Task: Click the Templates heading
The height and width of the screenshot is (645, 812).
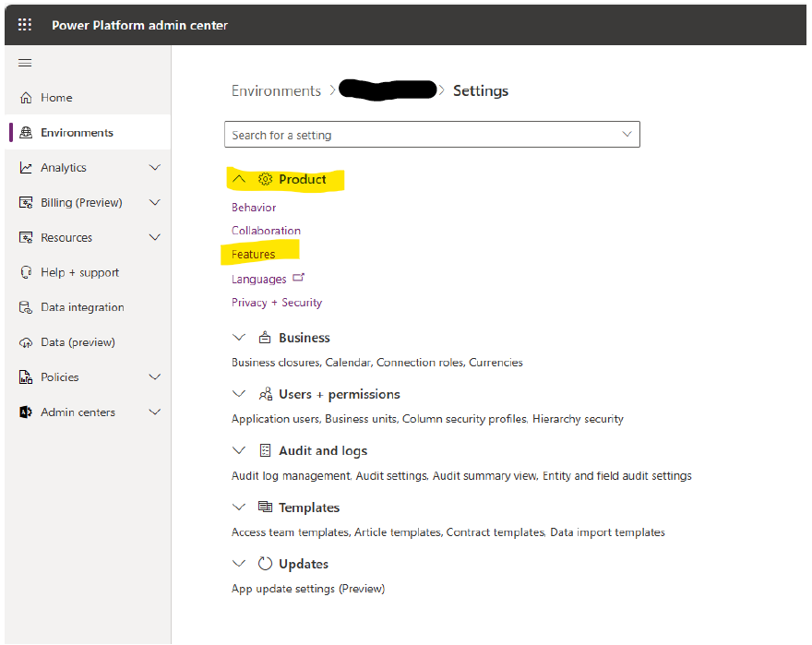Action: click(x=309, y=508)
